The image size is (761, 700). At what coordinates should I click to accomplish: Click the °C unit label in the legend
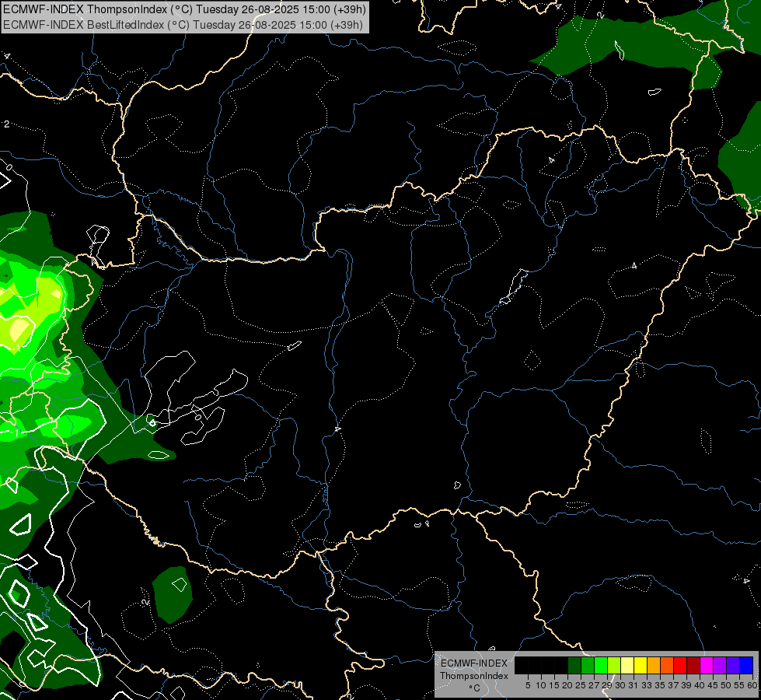pos(474,688)
